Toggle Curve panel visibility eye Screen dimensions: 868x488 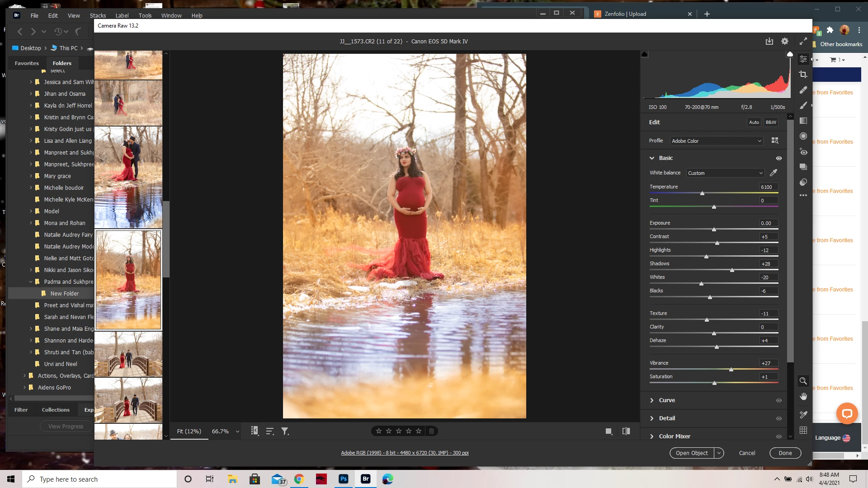(778, 400)
